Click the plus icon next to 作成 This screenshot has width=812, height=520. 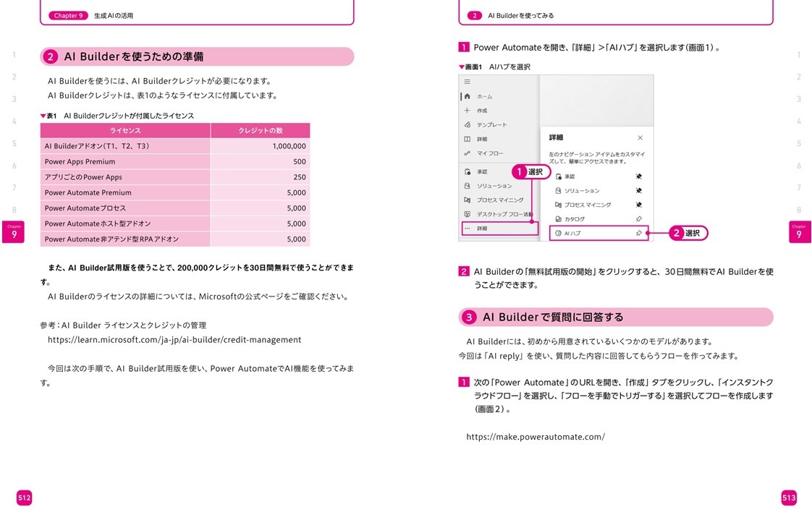coord(467,110)
